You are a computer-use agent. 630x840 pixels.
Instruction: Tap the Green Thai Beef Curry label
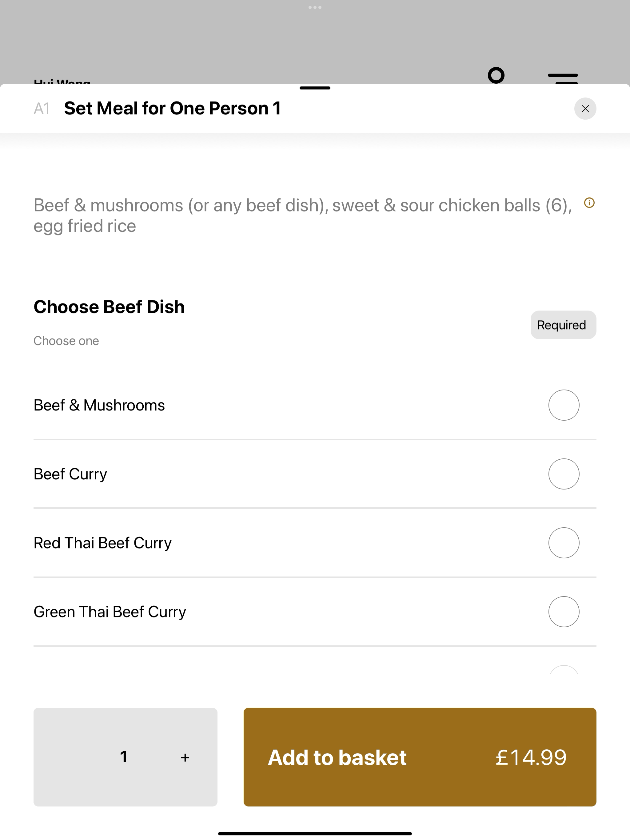pos(110,612)
